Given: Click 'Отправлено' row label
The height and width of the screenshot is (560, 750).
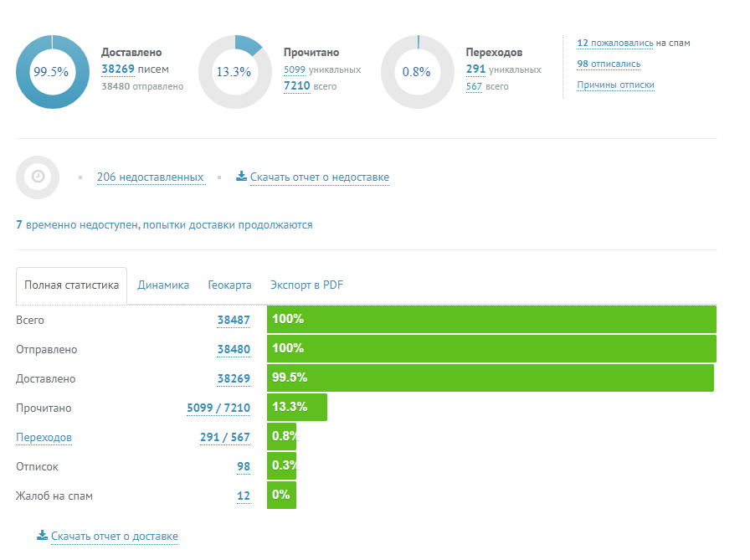Looking at the screenshot, I should 46,350.
